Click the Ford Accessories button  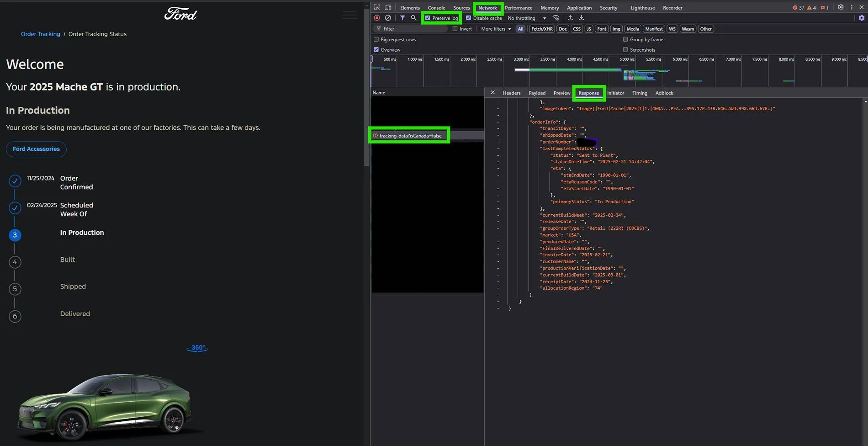click(x=36, y=149)
